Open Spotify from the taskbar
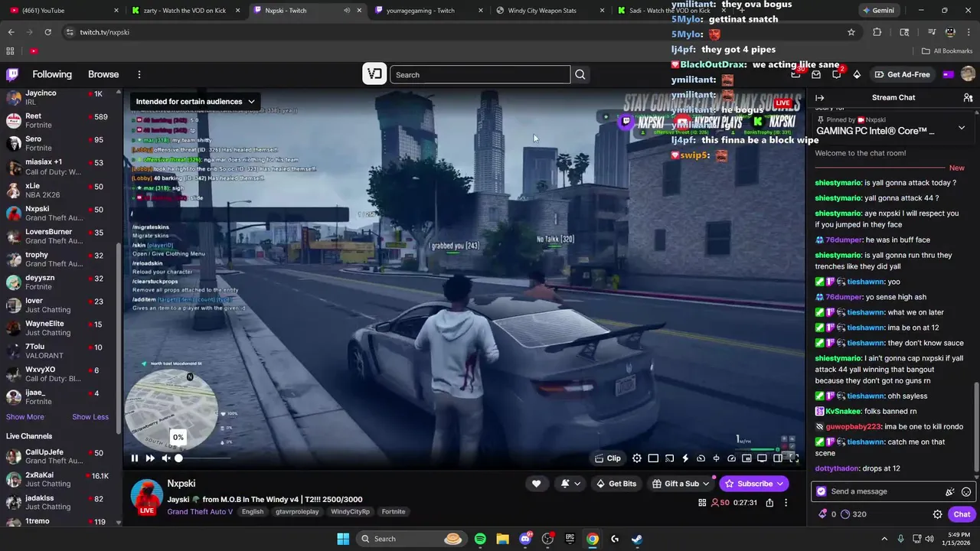Image resolution: width=980 pixels, height=551 pixels. pyautogui.click(x=480, y=539)
